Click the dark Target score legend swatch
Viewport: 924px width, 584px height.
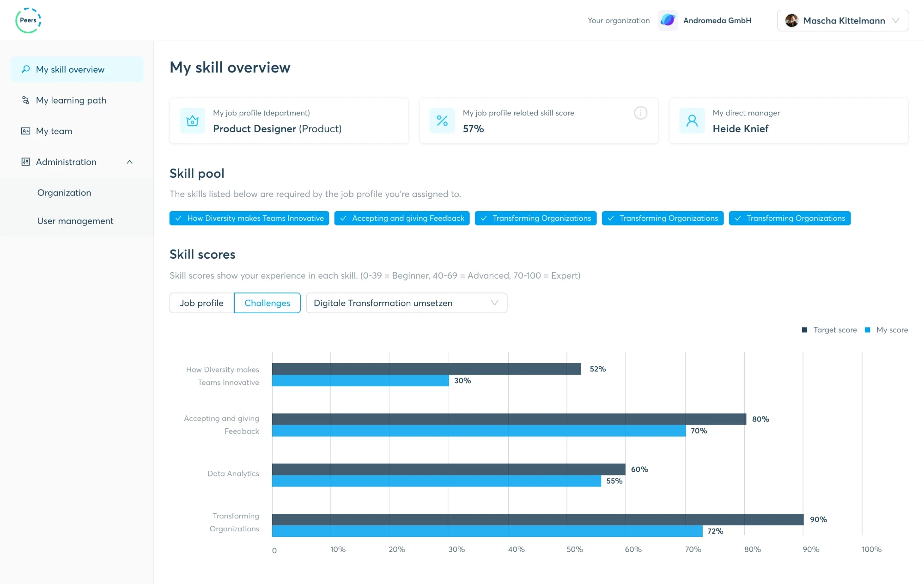click(804, 330)
